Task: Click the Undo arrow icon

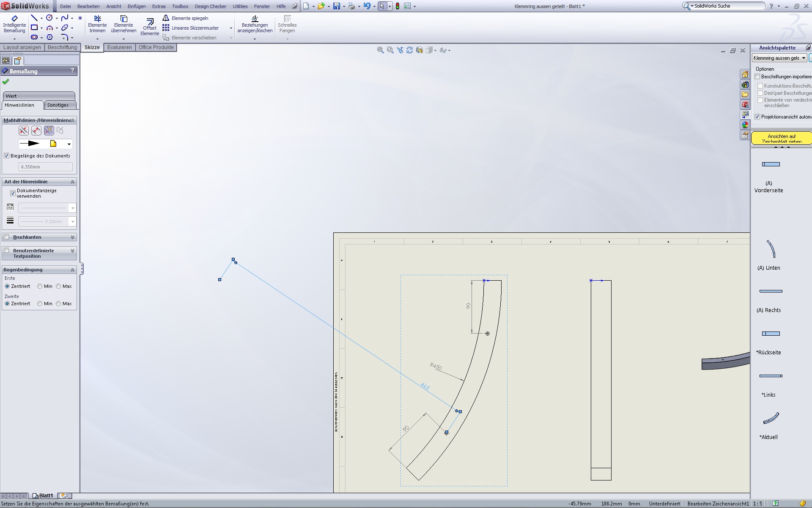Action: [x=366, y=6]
